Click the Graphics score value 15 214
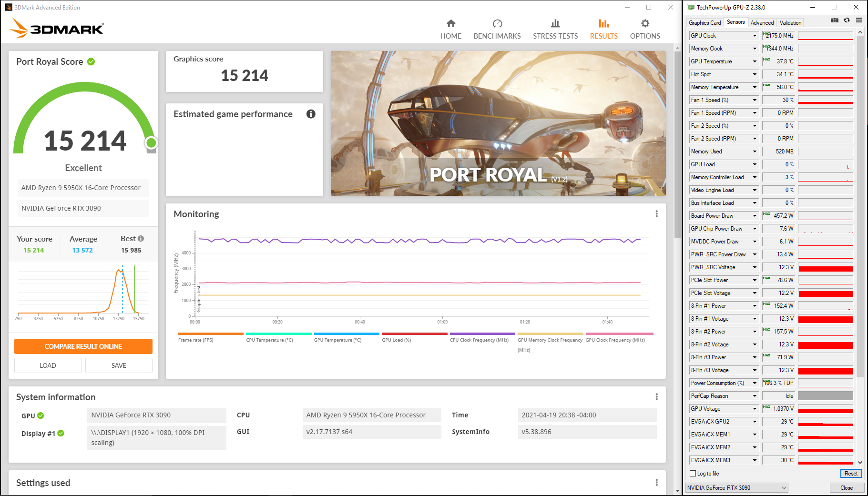 (245, 75)
